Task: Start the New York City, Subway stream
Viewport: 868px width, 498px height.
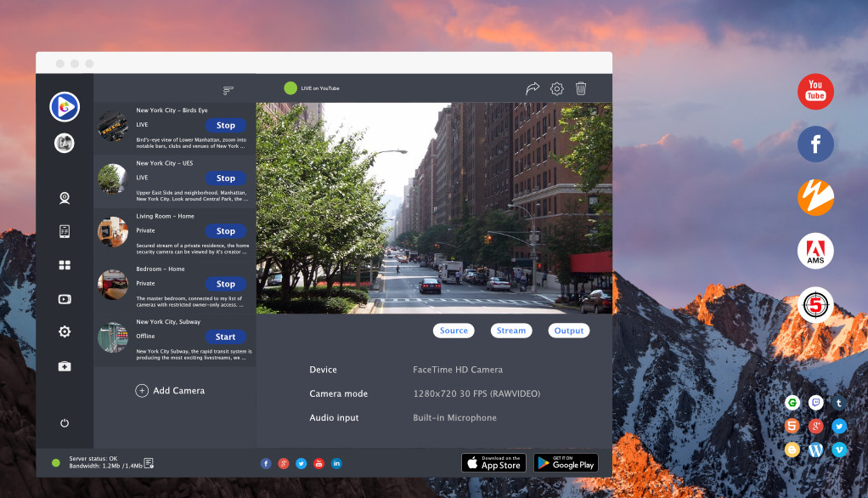Action: (x=226, y=337)
